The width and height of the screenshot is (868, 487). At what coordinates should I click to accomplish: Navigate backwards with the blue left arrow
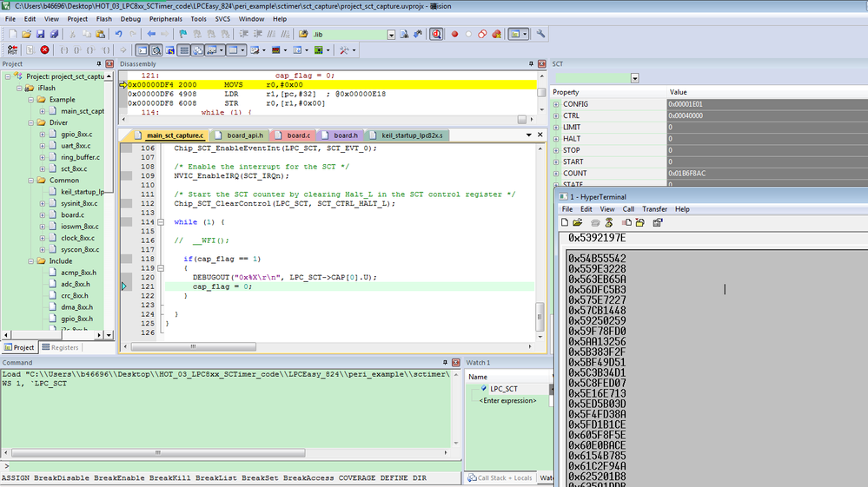151,34
